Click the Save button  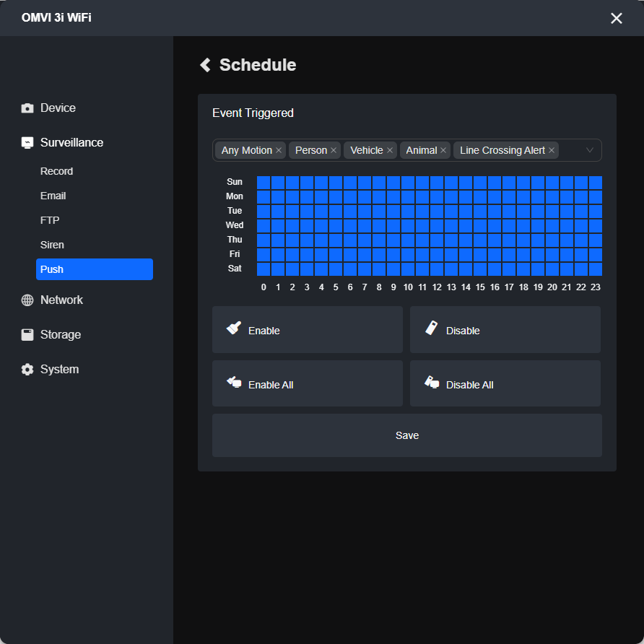pyautogui.click(x=407, y=435)
